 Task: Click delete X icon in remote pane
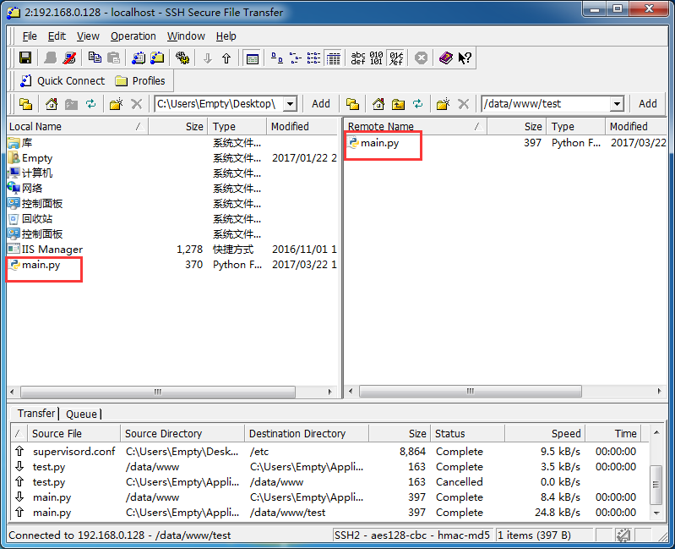[x=463, y=104]
